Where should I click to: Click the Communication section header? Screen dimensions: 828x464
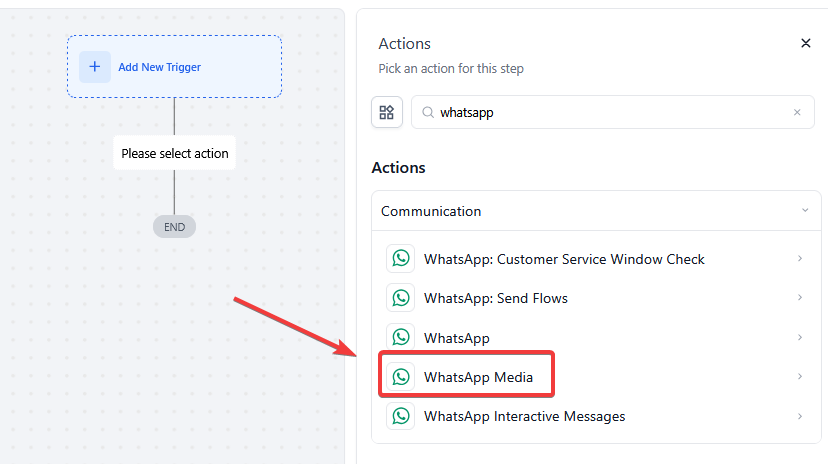coord(596,211)
